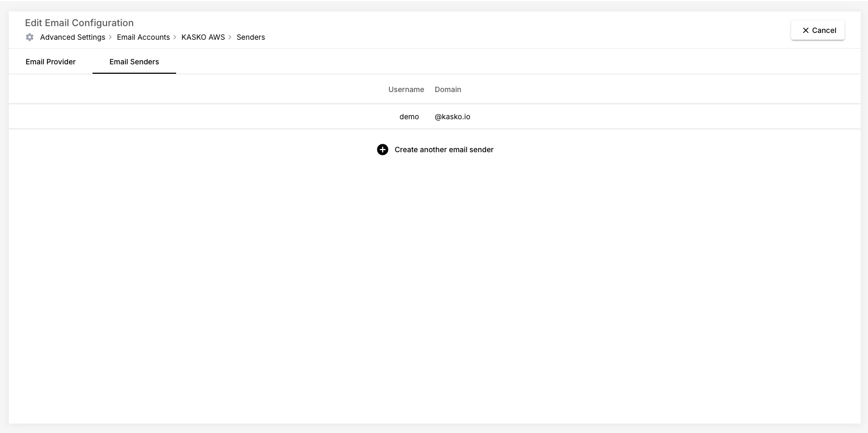Click the Senders breadcrumb item
This screenshot has width=868, height=433.
(251, 37)
